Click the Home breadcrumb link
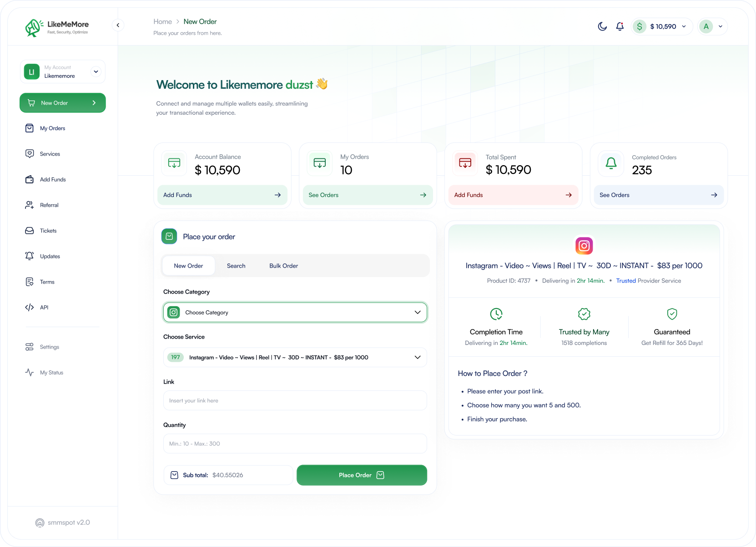Screen dimensions: 756x547 tap(162, 21)
